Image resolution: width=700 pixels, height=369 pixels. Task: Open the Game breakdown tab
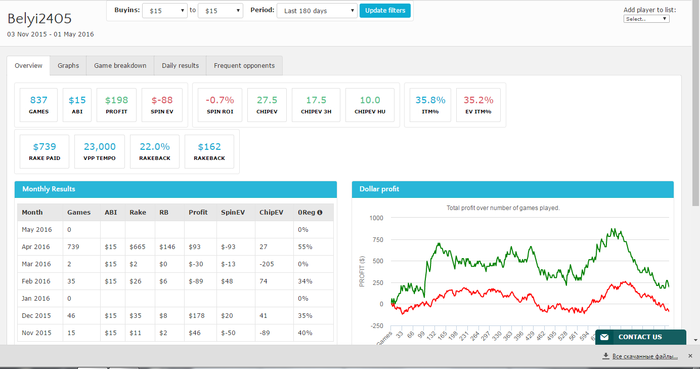point(120,66)
